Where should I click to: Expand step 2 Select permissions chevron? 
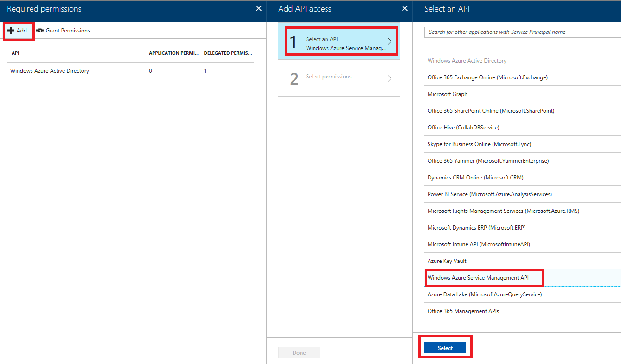(389, 78)
